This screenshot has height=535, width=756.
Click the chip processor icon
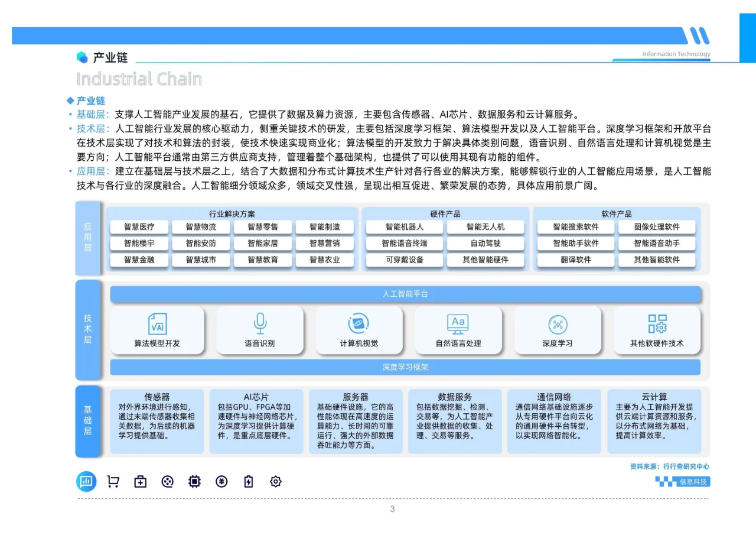click(x=194, y=482)
